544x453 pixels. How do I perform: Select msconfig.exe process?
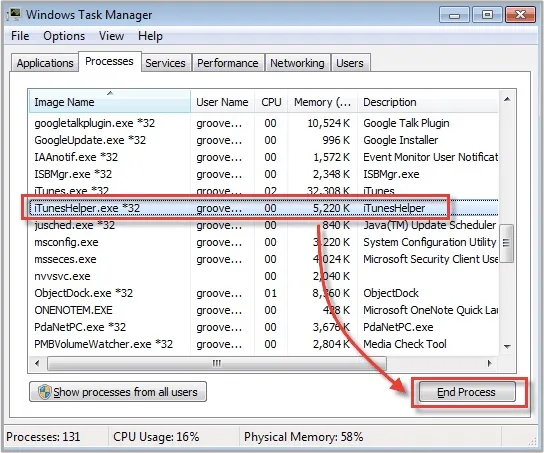(264, 242)
